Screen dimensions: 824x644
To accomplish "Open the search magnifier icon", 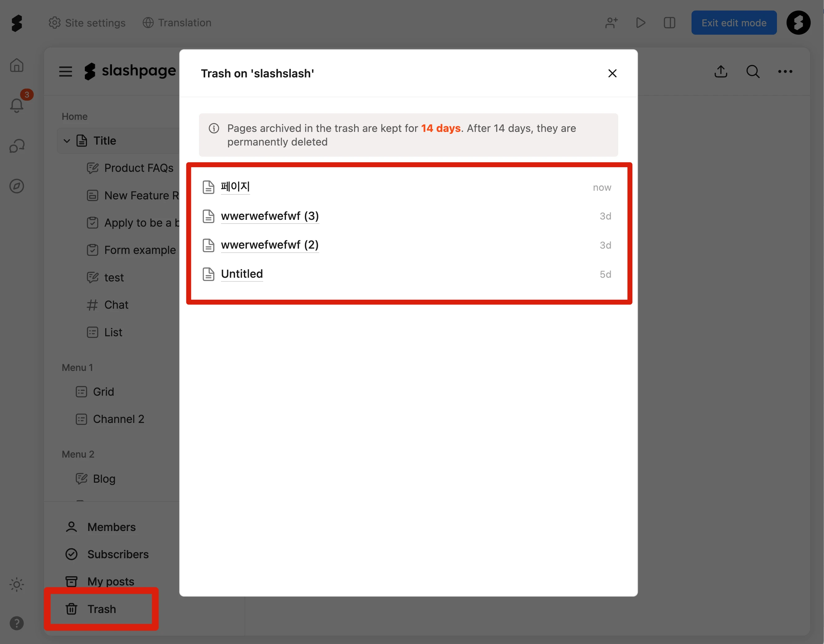I will (753, 71).
